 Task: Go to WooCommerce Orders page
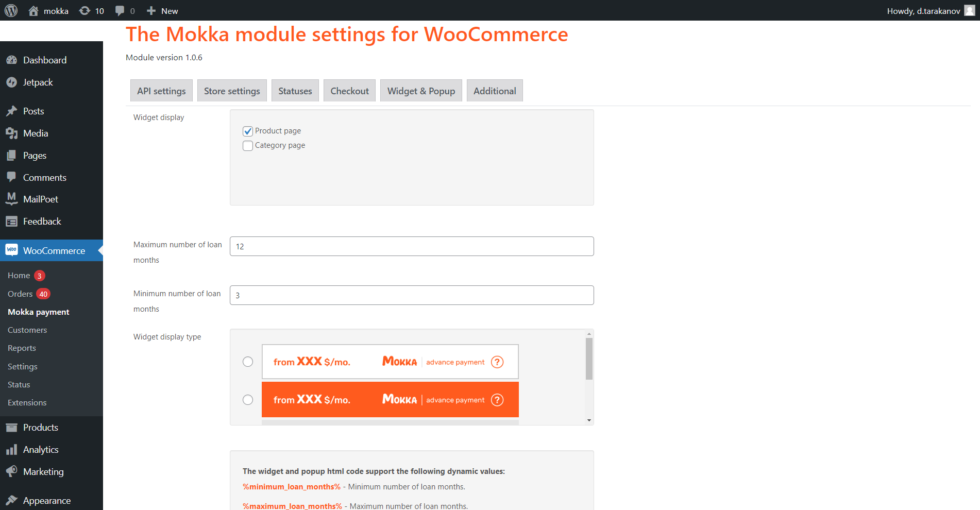pos(20,294)
